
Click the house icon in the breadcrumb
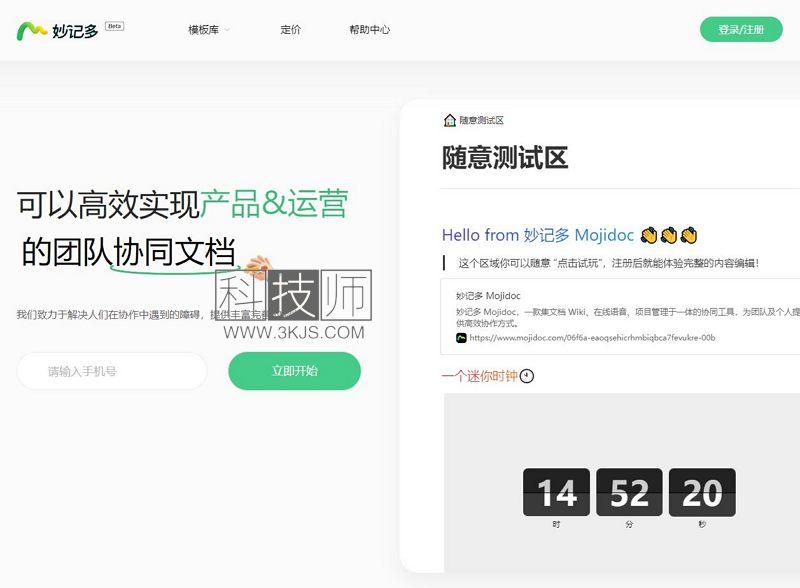(449, 120)
